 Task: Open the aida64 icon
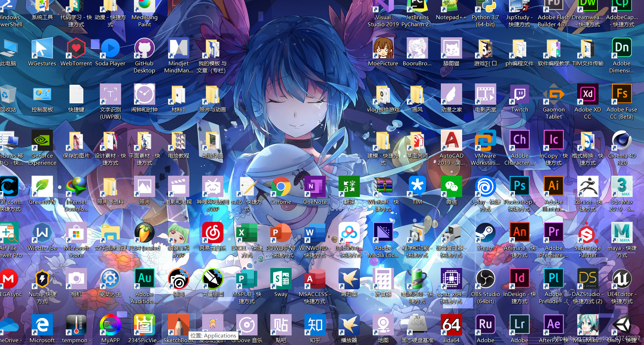pyautogui.click(x=451, y=325)
